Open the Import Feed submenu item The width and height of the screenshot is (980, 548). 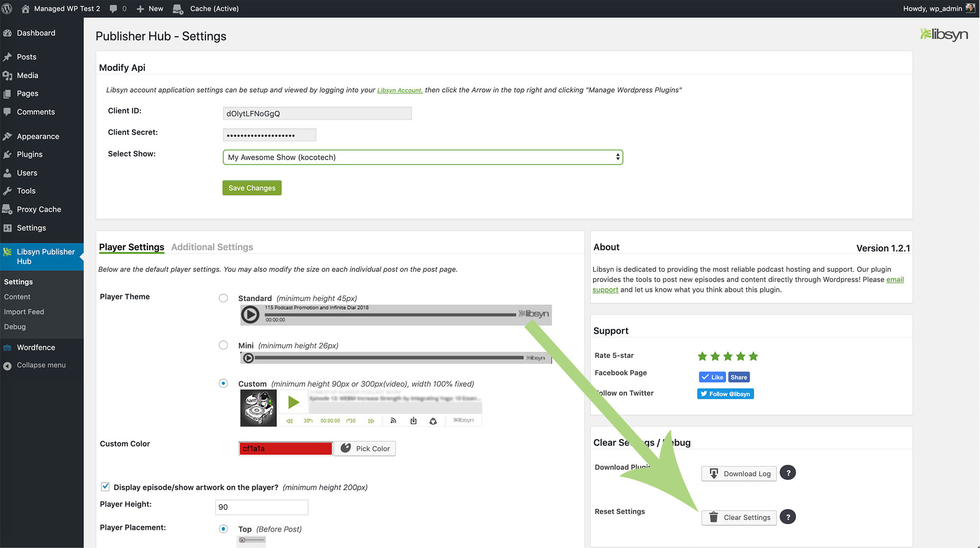24,311
